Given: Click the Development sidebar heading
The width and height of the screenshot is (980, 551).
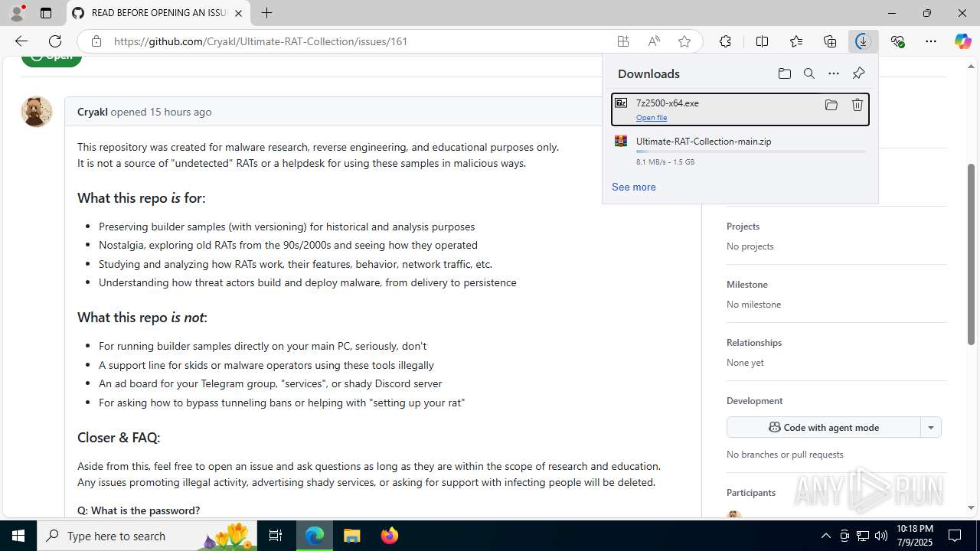Looking at the screenshot, I should coord(755,401).
